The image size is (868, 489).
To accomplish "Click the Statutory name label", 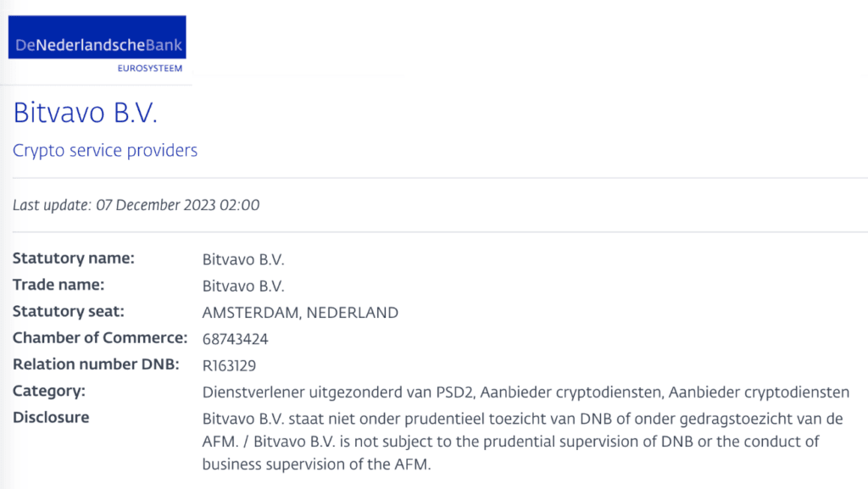I will 74,258.
